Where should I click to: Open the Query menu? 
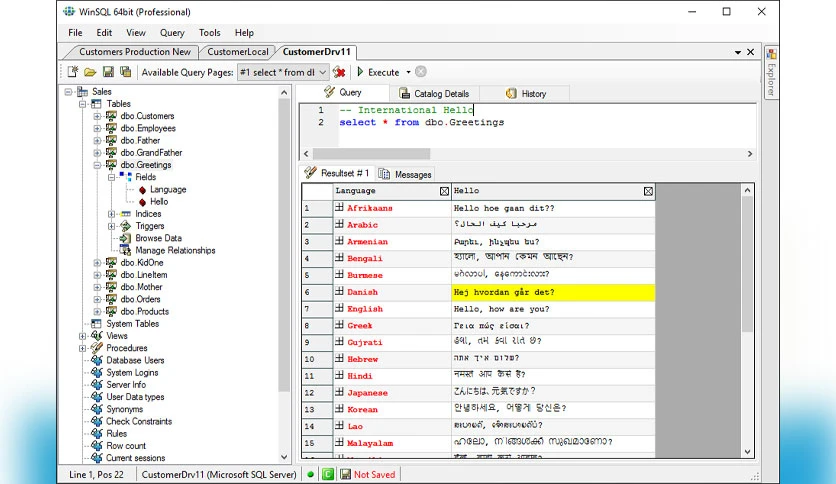172,33
